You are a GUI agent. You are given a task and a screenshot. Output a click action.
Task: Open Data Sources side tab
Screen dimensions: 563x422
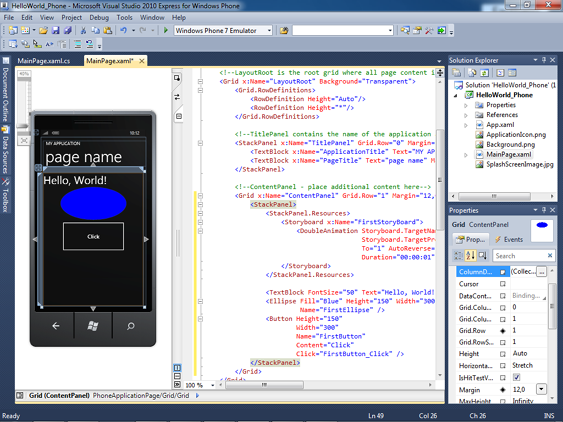5,150
